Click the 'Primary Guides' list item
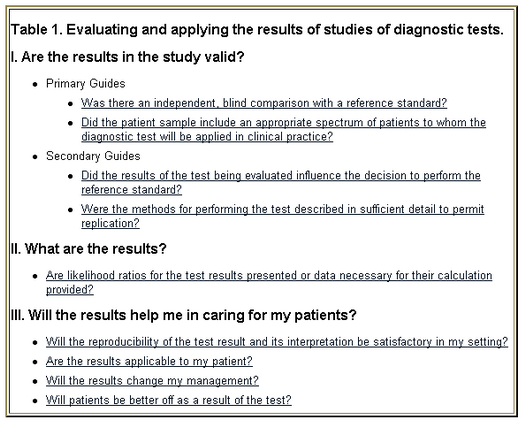525x428 pixels. [x=86, y=83]
